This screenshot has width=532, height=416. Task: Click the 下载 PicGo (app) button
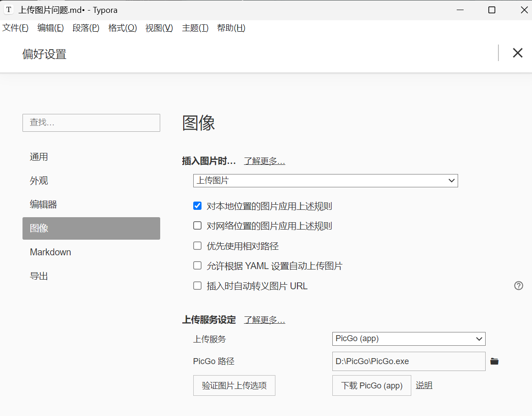pos(371,385)
